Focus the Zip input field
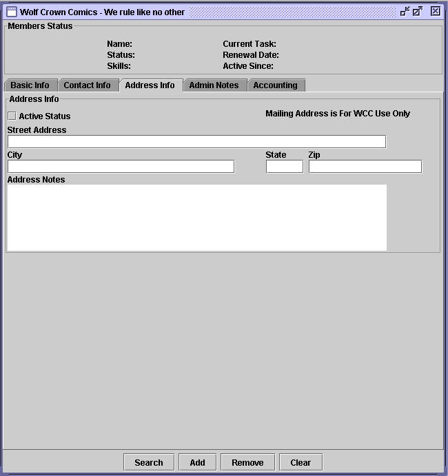Screen dimensions: 448x476 (x=365, y=167)
